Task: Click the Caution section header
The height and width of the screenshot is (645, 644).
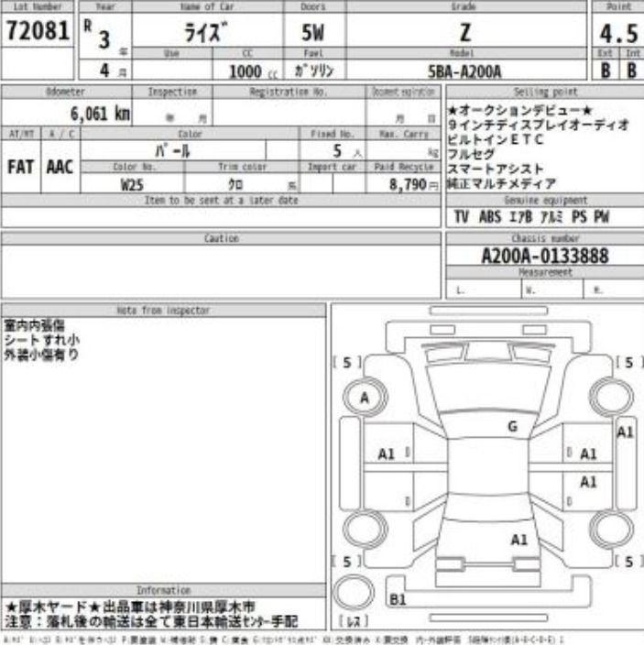Action: (x=222, y=238)
